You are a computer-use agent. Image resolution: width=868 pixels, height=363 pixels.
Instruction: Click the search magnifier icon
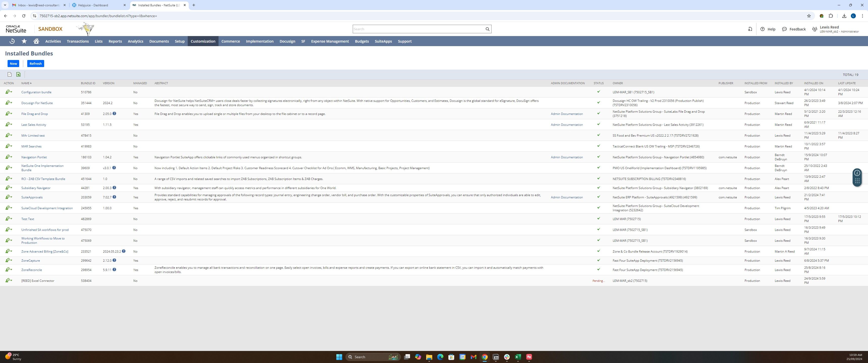click(487, 29)
